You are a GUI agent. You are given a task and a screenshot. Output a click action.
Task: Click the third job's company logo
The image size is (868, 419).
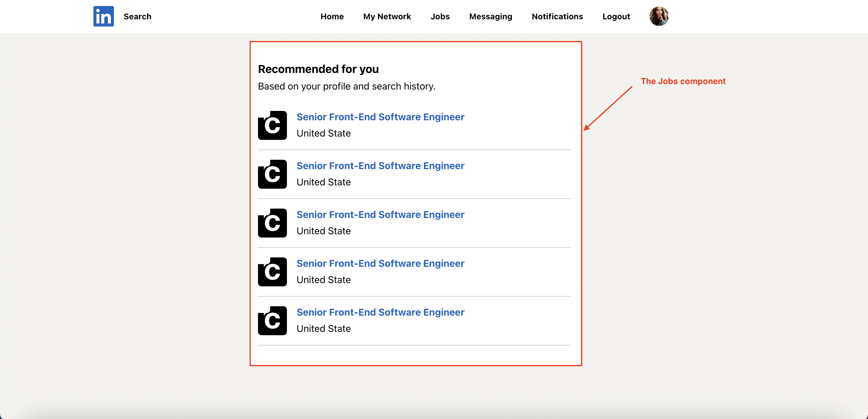[x=272, y=223]
